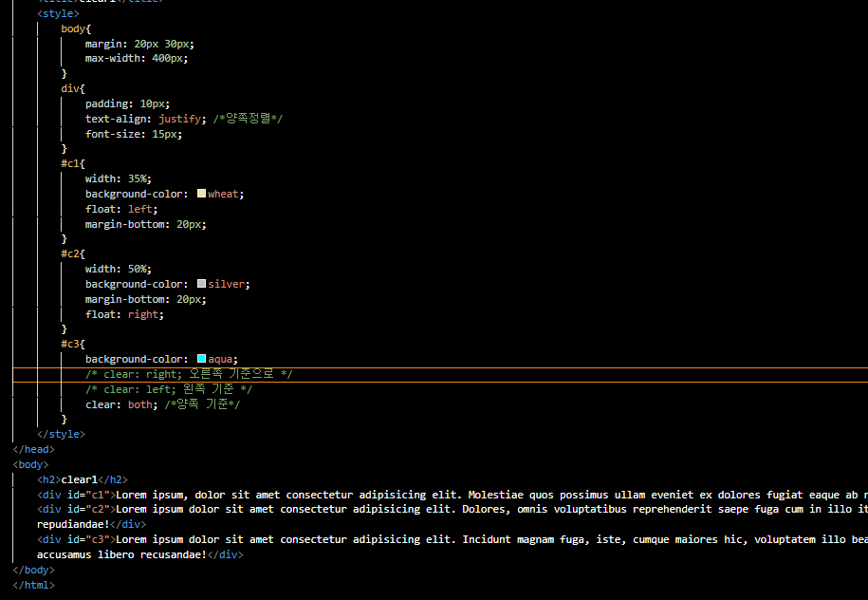
Task: Click the body{ selector line
Action: pos(76,28)
